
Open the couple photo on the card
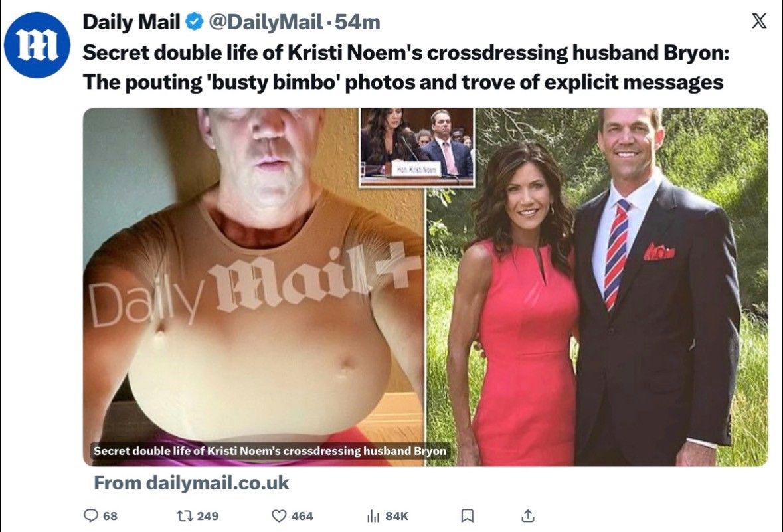click(x=597, y=287)
